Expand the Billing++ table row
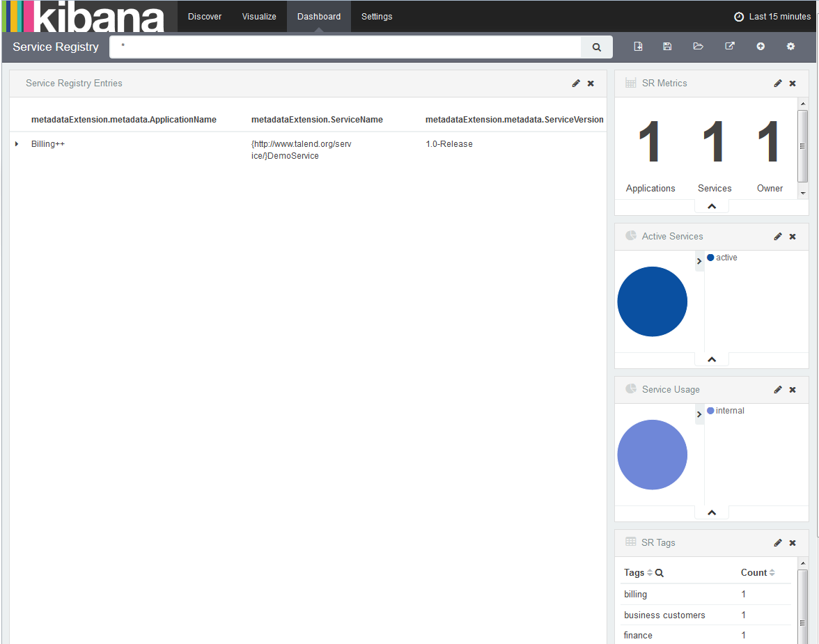 [x=17, y=144]
